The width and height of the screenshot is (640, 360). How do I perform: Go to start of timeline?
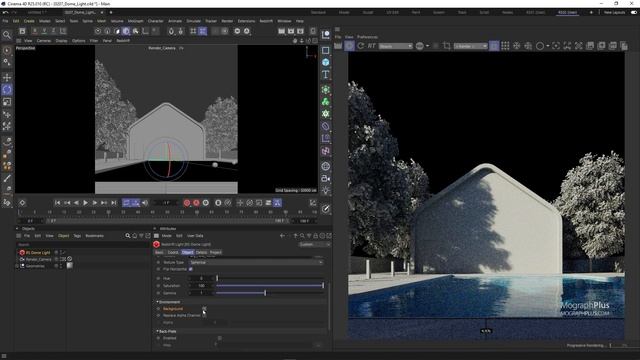pos(58,203)
